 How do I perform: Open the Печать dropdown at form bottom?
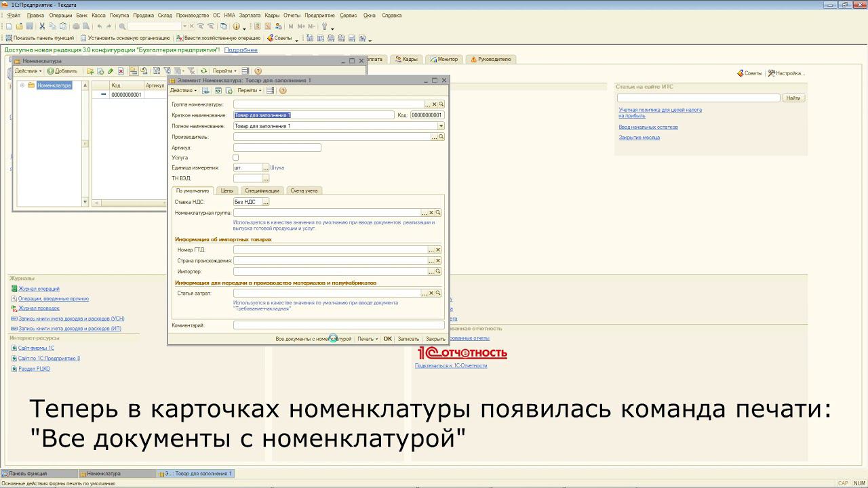368,339
